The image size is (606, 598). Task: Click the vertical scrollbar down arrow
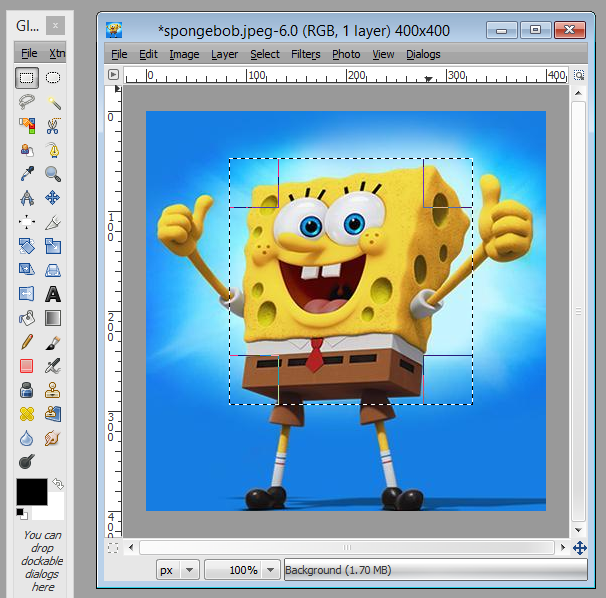[x=578, y=530]
